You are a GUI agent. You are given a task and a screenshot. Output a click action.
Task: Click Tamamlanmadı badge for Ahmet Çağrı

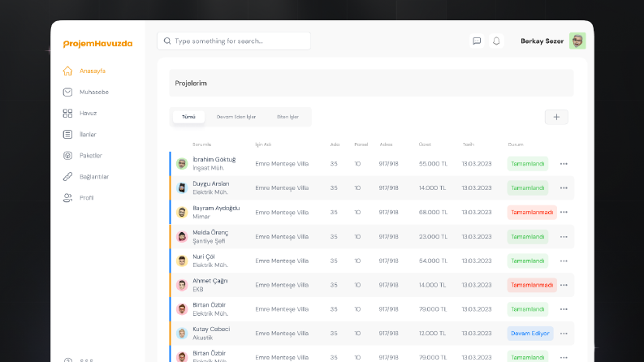(532, 285)
